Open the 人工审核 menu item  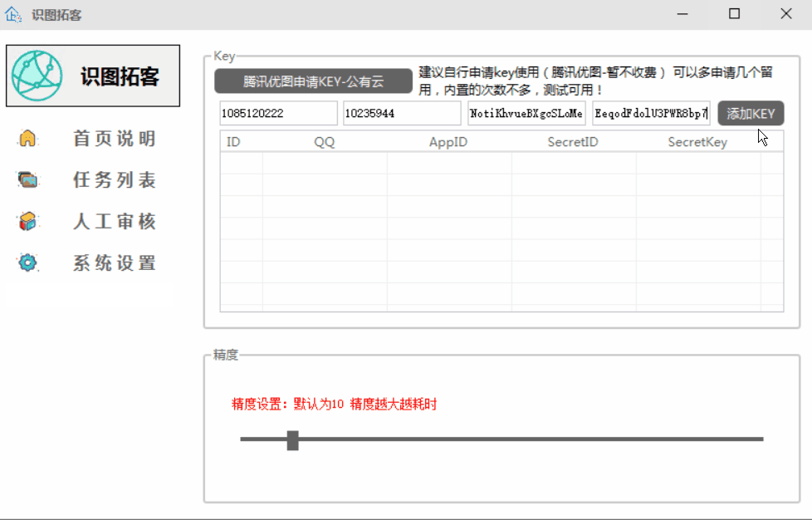click(115, 221)
